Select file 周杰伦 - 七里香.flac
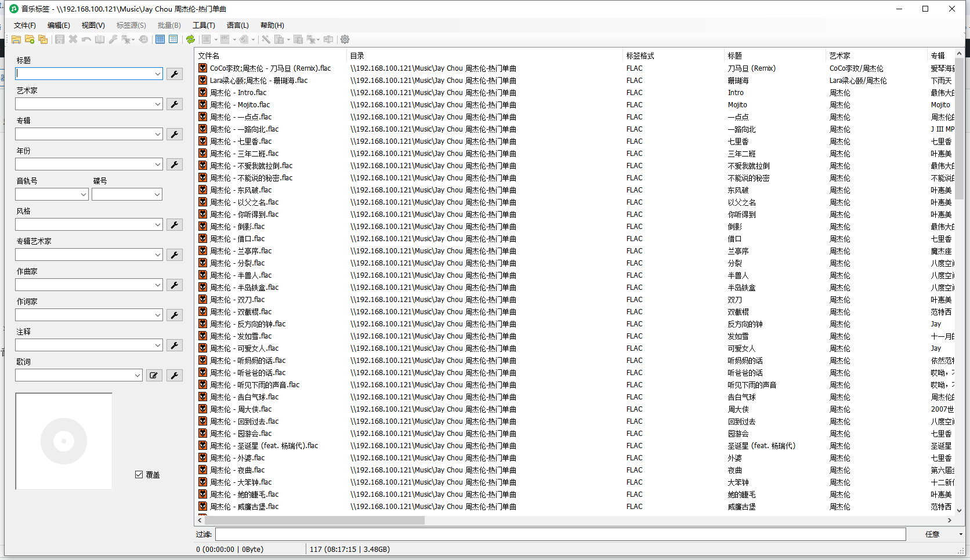The image size is (970, 560). [240, 141]
